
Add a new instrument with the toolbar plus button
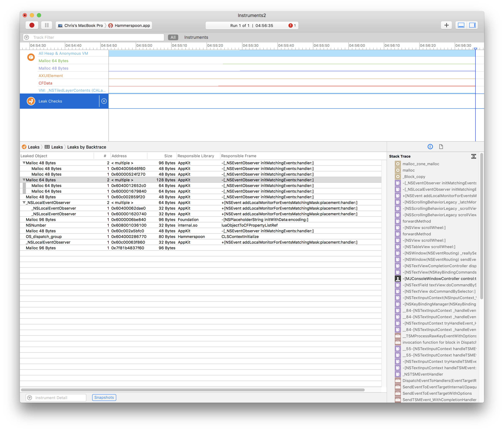pos(446,25)
